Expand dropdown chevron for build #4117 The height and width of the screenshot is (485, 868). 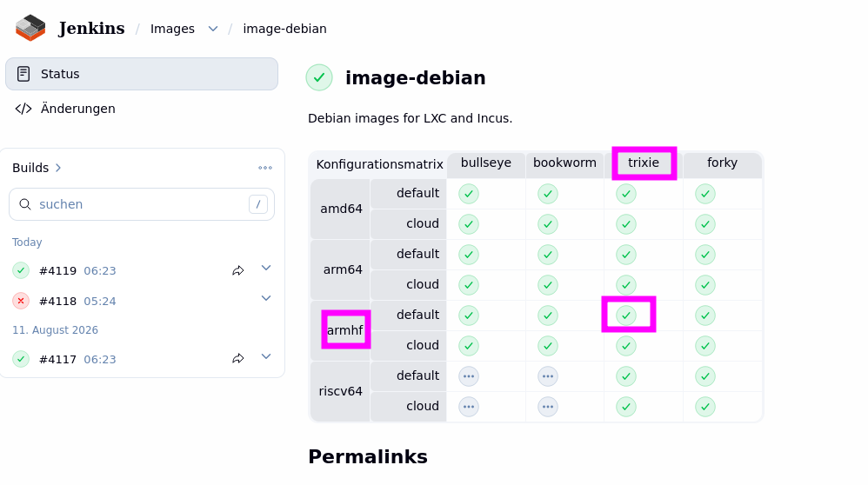pyautogui.click(x=266, y=356)
